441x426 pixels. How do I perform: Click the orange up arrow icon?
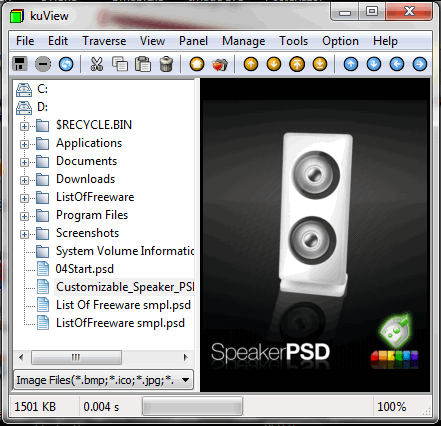click(x=251, y=64)
